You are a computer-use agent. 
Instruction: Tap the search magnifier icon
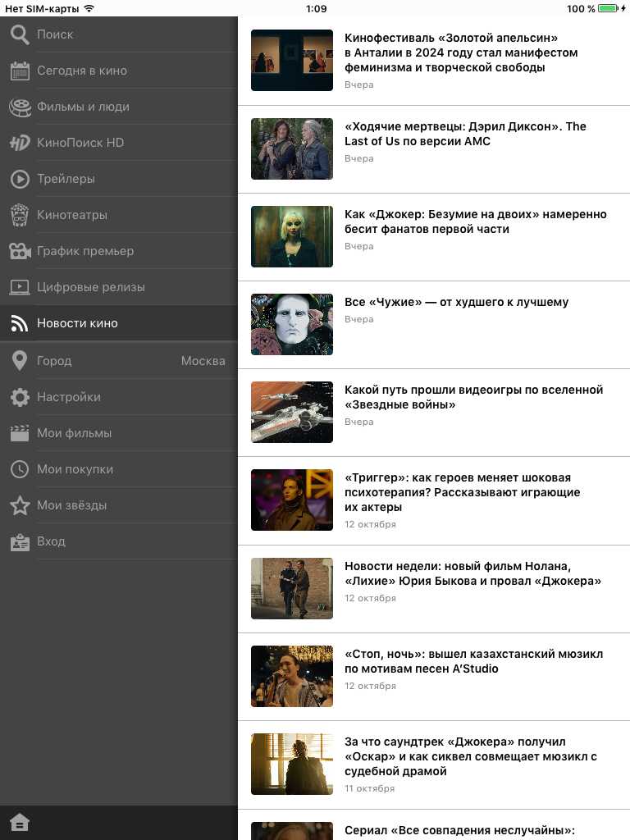pos(20,34)
